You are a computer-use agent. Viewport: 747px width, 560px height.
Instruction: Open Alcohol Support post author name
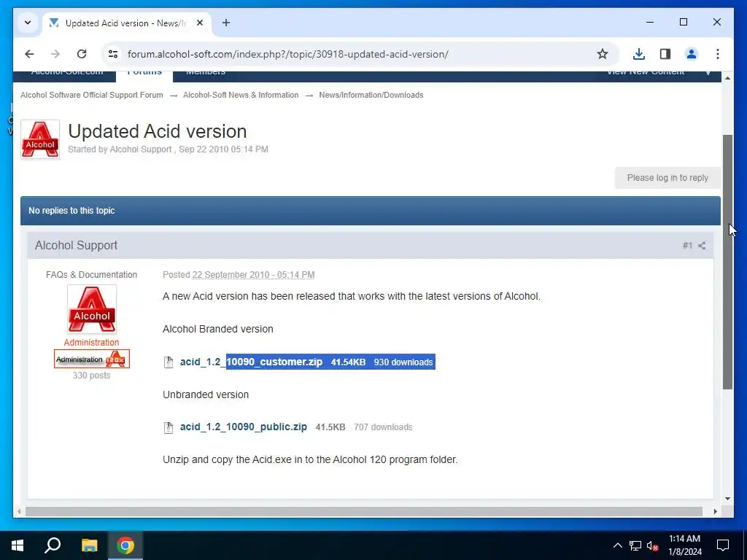point(76,245)
